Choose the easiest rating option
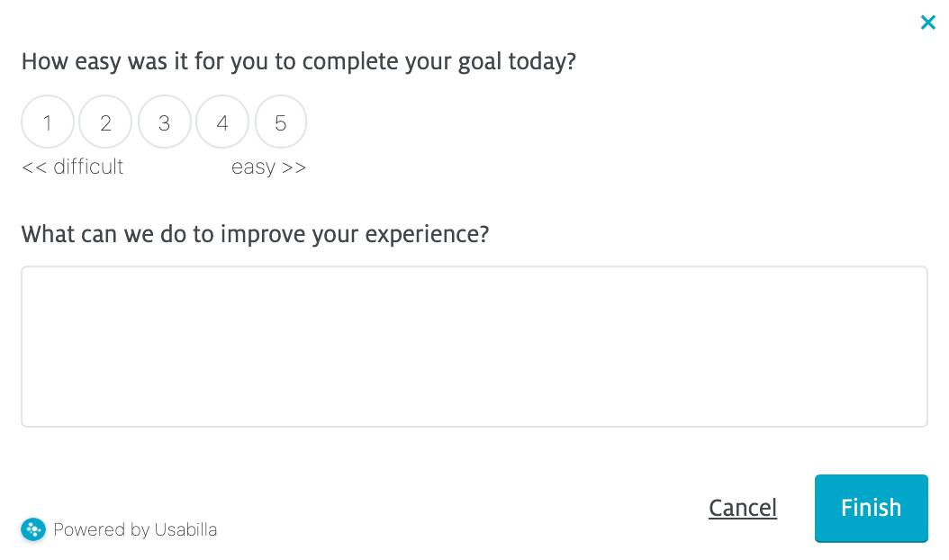This screenshot has width=949, height=560. click(x=281, y=122)
